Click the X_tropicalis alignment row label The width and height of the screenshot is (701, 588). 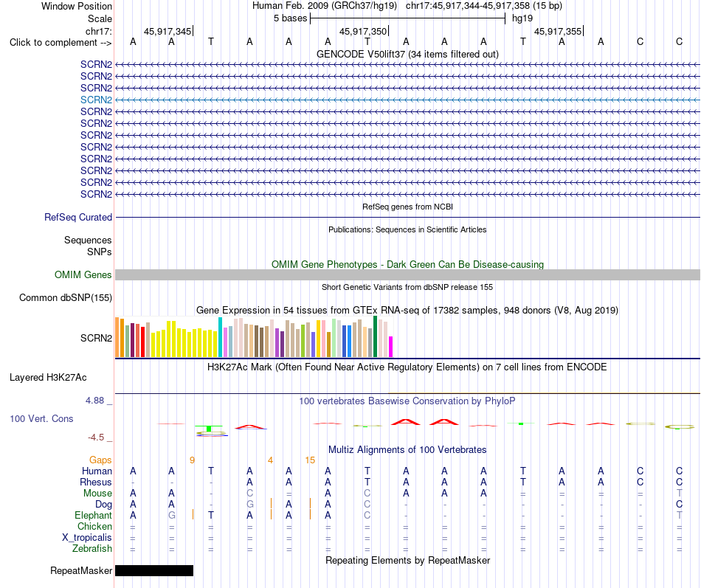pos(87,538)
